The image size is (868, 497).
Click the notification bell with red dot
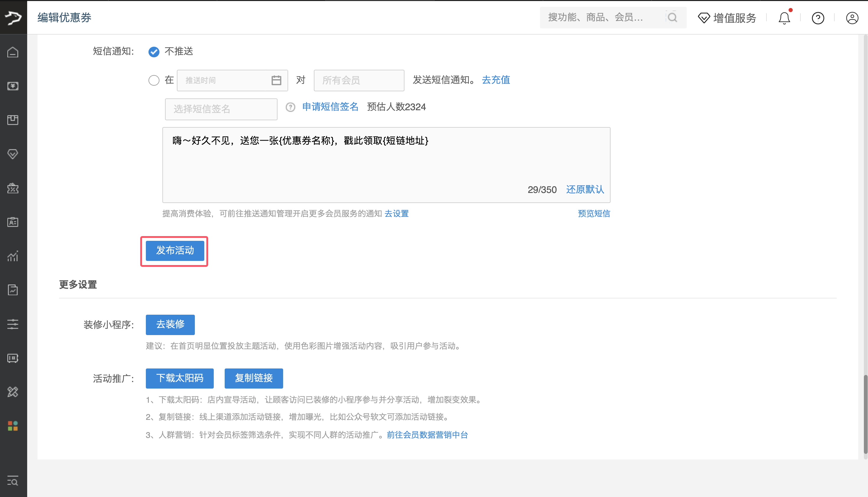pyautogui.click(x=784, y=18)
